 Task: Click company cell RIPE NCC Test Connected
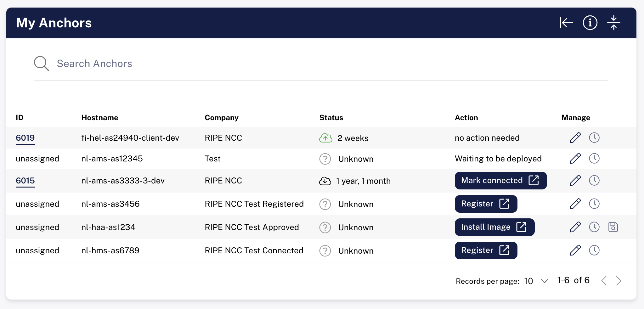[x=254, y=250]
